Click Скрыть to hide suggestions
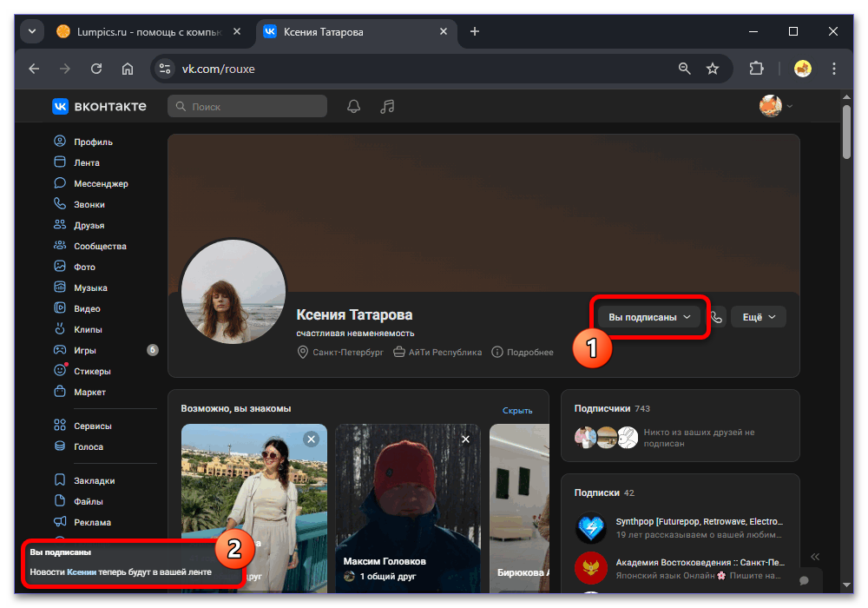The image size is (868, 608). pos(517,410)
